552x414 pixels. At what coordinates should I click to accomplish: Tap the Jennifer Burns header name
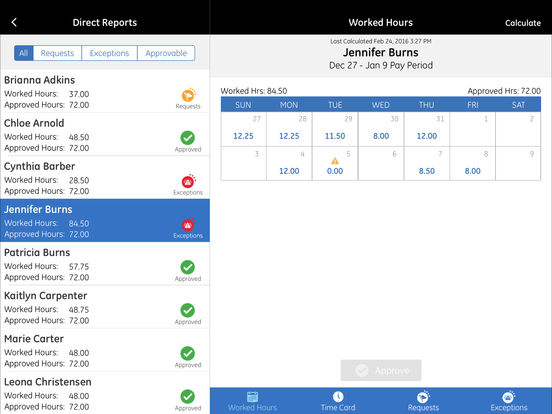click(381, 52)
